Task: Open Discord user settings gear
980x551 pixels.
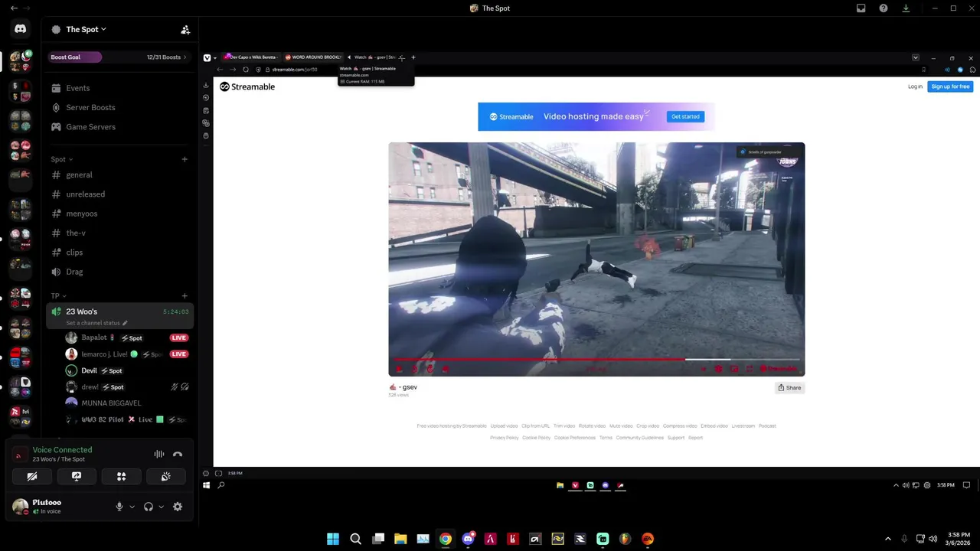Action: [x=178, y=507]
